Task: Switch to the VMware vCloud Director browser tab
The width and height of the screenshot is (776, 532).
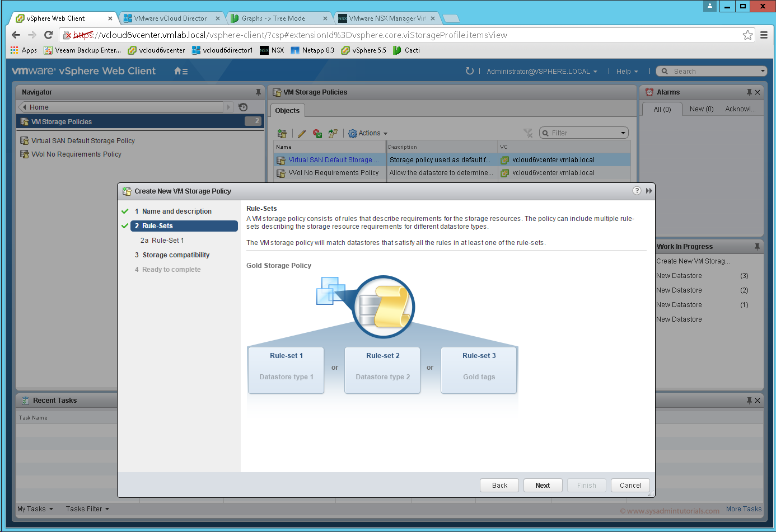Action: [170, 18]
